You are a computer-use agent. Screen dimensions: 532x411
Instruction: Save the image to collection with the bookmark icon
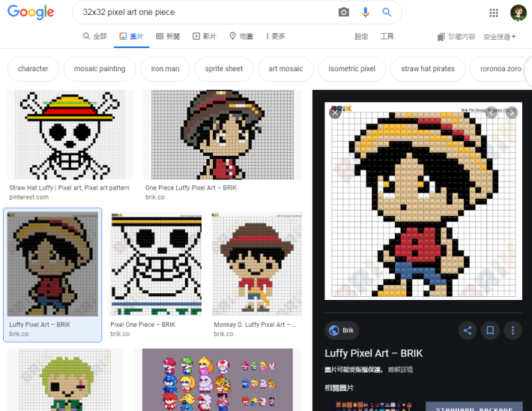tap(490, 330)
